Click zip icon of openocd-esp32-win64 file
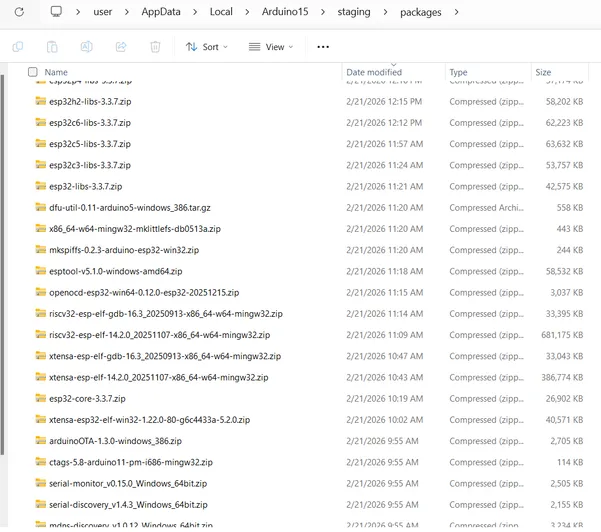Viewport: 601px width, 532px height. [x=41, y=292]
